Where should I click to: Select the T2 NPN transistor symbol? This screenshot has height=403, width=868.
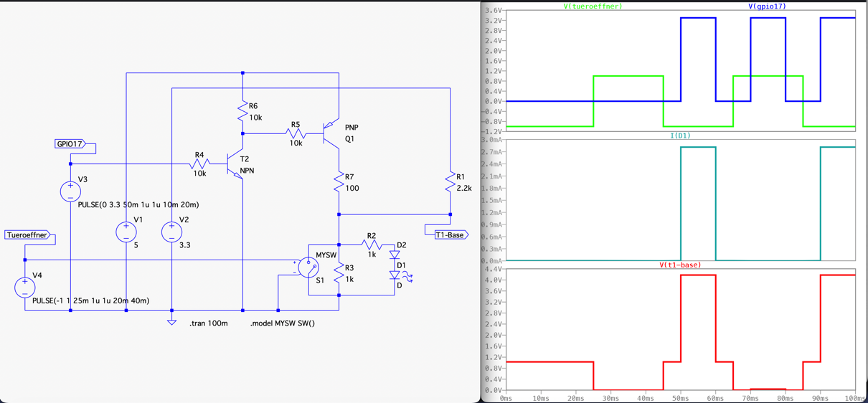click(x=234, y=165)
